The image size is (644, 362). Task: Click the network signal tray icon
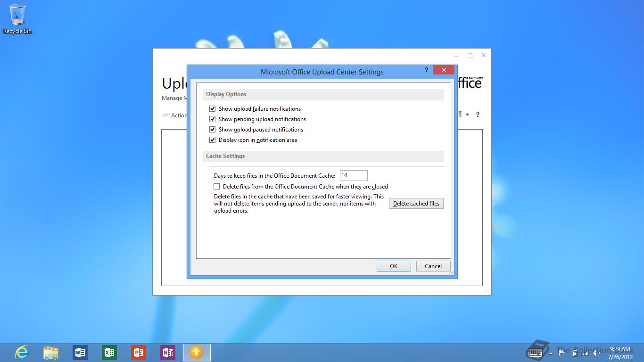(585, 353)
